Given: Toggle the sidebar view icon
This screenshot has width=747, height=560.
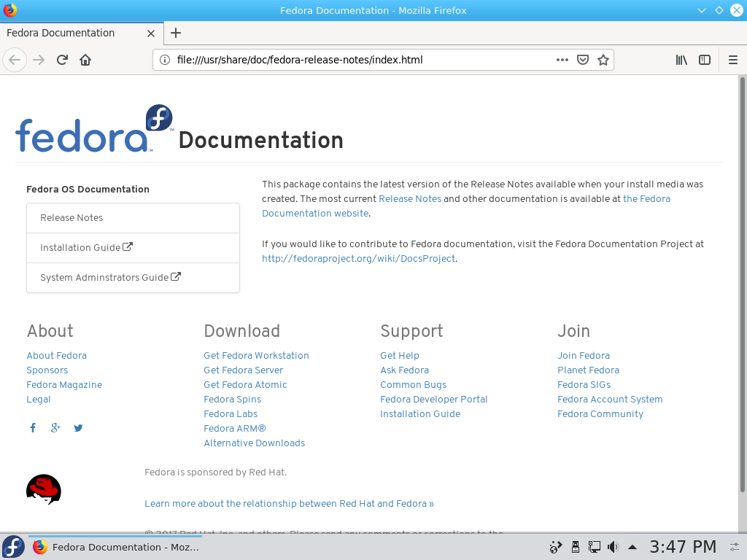Looking at the screenshot, I should [x=705, y=60].
